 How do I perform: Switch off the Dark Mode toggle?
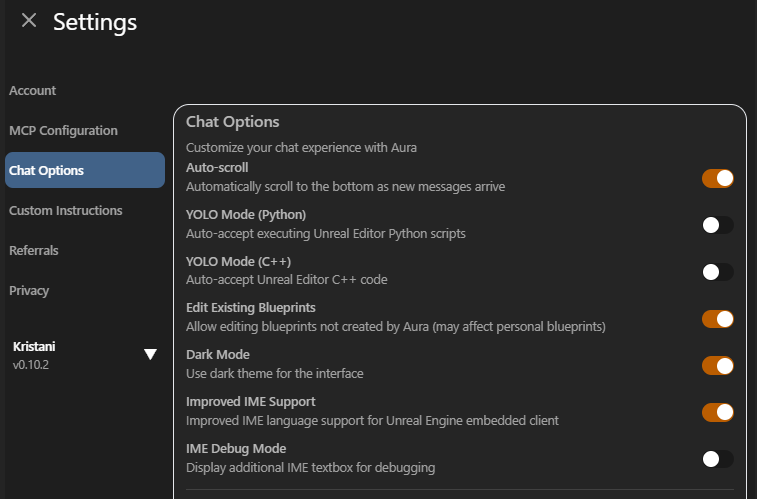click(718, 365)
